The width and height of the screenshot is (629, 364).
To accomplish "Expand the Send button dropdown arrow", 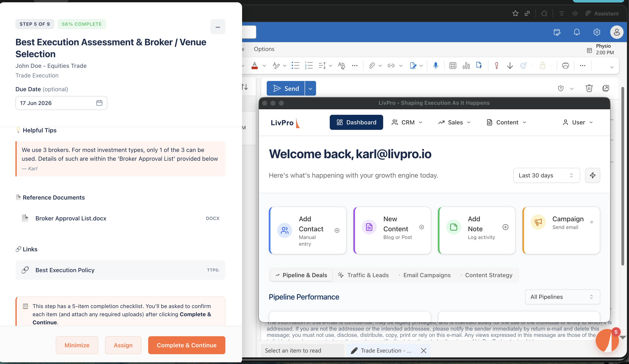I will pos(311,88).
